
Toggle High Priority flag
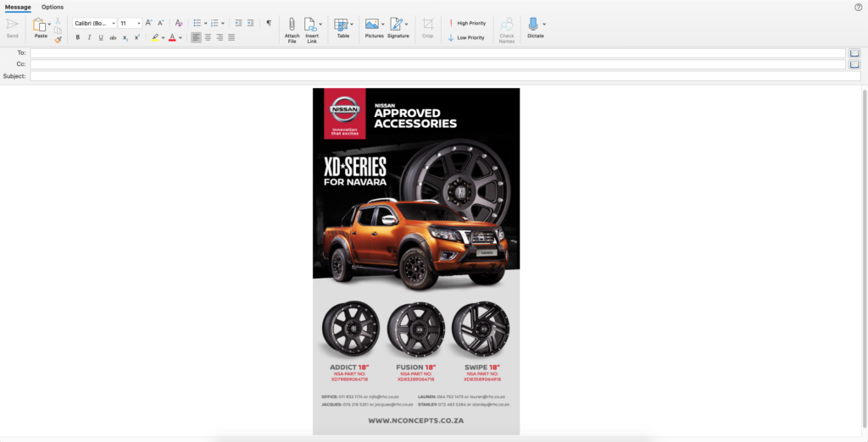[467, 24]
